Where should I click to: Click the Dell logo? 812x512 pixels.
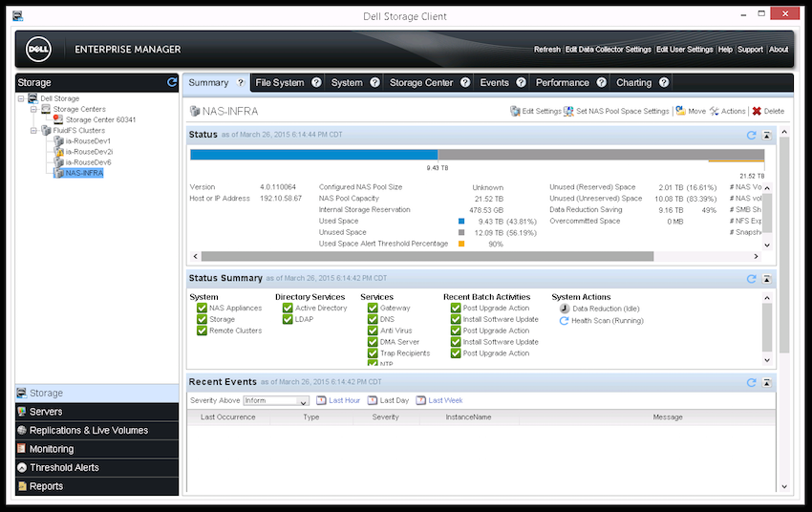[x=38, y=49]
